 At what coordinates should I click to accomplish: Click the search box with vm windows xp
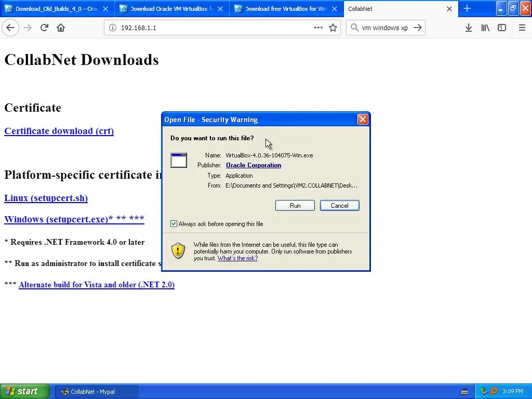click(x=385, y=28)
